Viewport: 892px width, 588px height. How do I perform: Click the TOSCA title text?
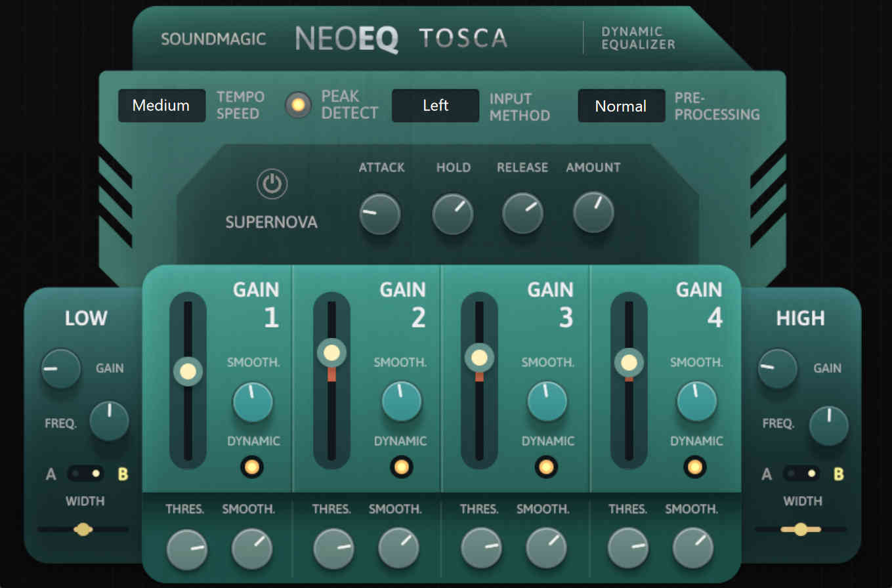click(x=463, y=39)
